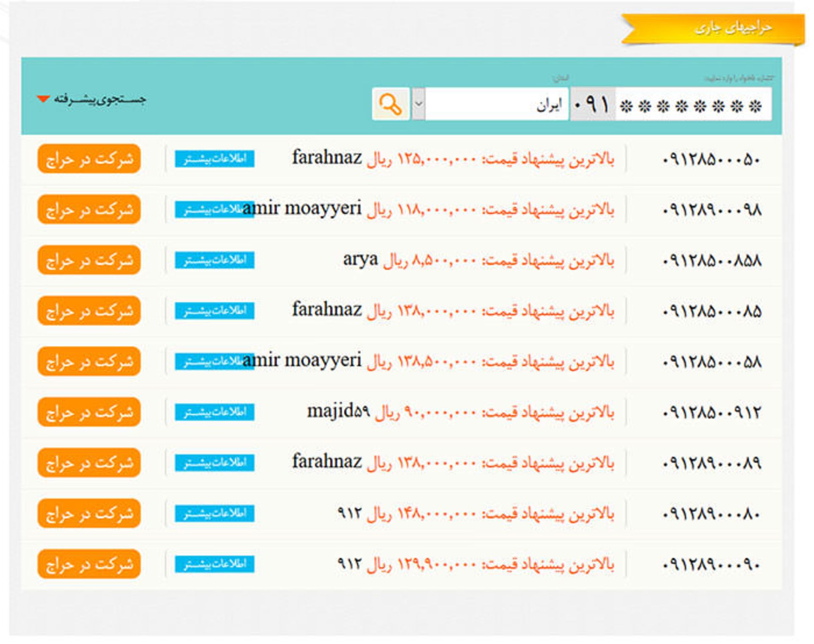814x644 pixels.
Task: Click the bidder name amir moayyeri in second row
Action: pos(302,208)
